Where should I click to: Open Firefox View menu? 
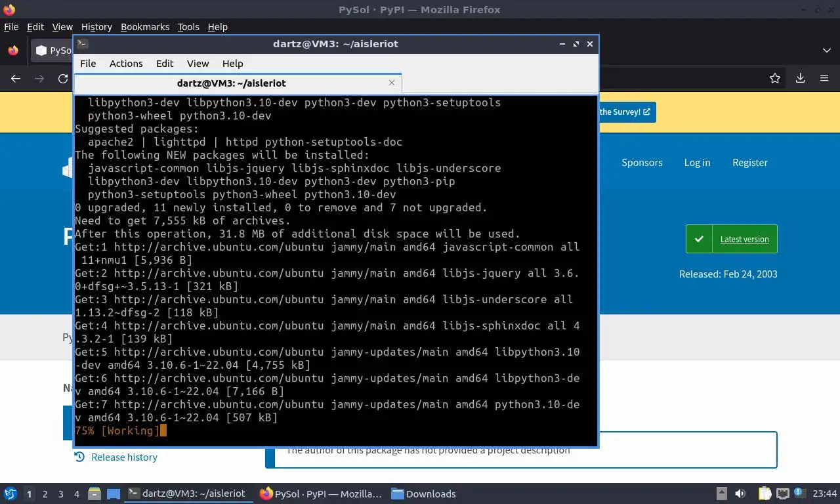point(62,27)
